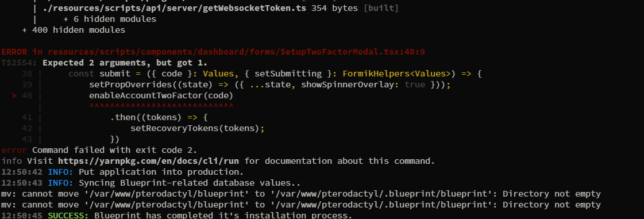Click the 12:50:42 timestamp

pos(22,171)
